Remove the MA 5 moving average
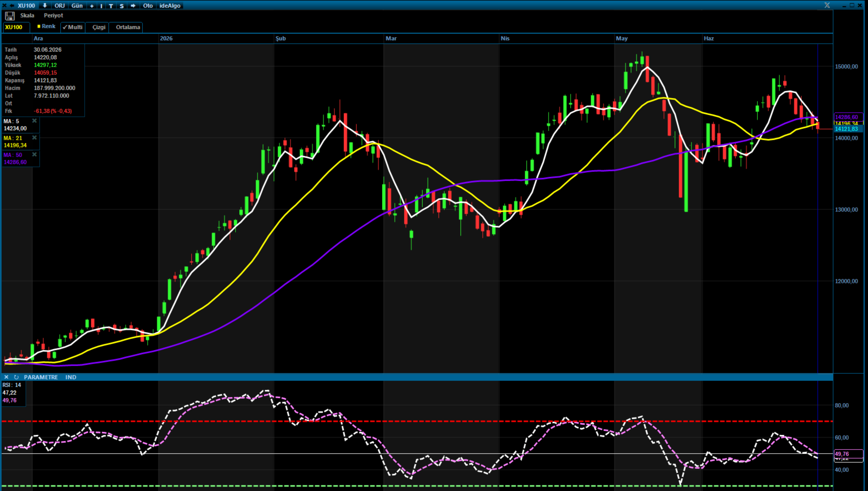The width and height of the screenshot is (868, 491). (x=34, y=121)
